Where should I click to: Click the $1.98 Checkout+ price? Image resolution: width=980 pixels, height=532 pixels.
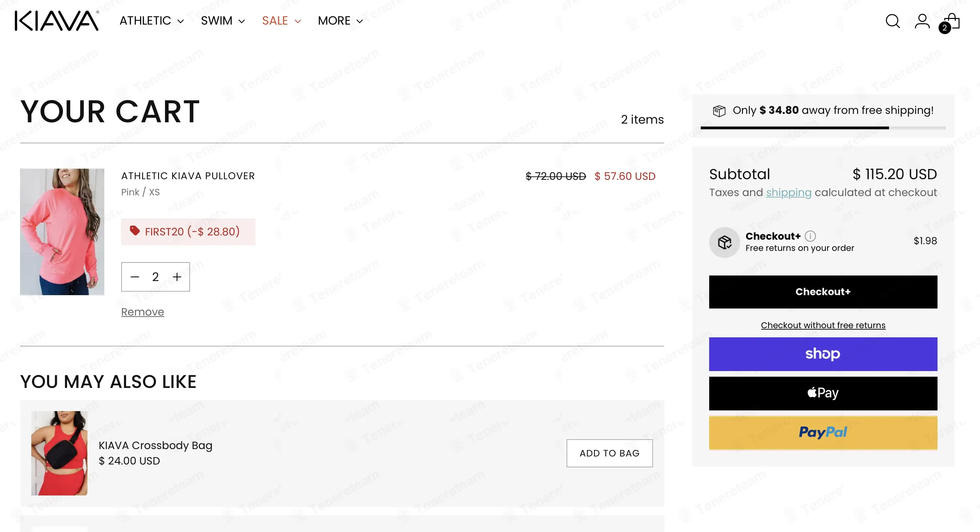925,240
